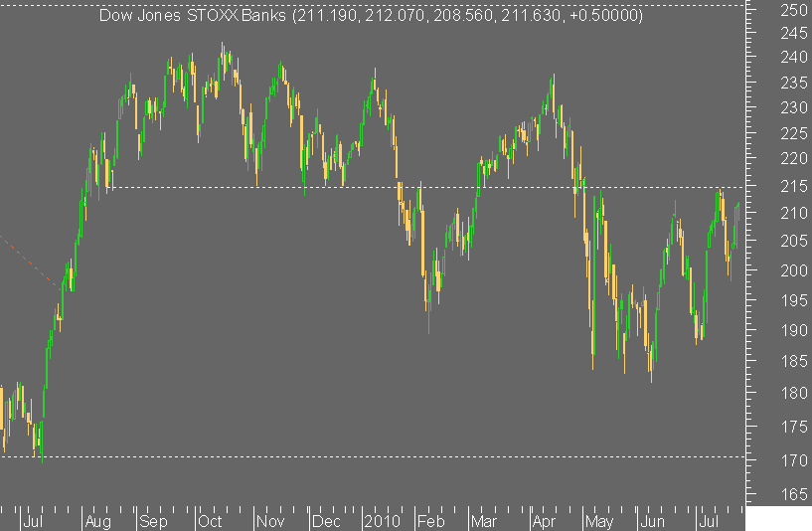Select the 175 price axis label

793,427
